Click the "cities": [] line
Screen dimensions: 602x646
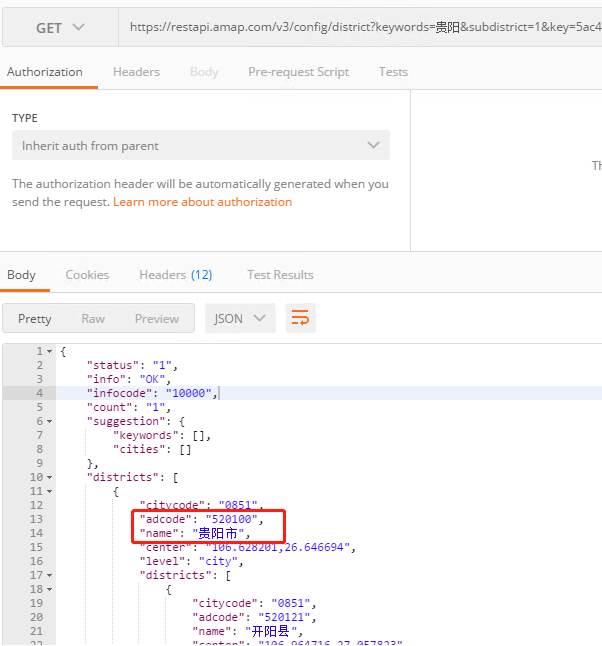[152, 449]
